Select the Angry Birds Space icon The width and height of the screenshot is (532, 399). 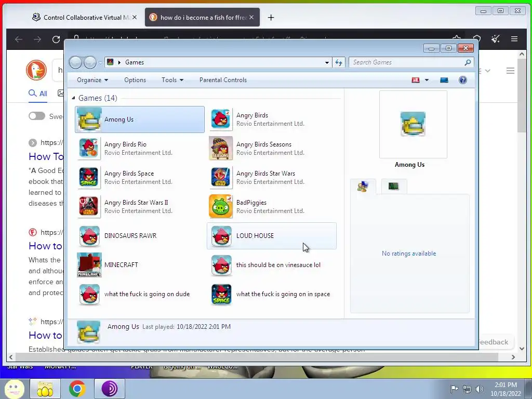tap(89, 178)
